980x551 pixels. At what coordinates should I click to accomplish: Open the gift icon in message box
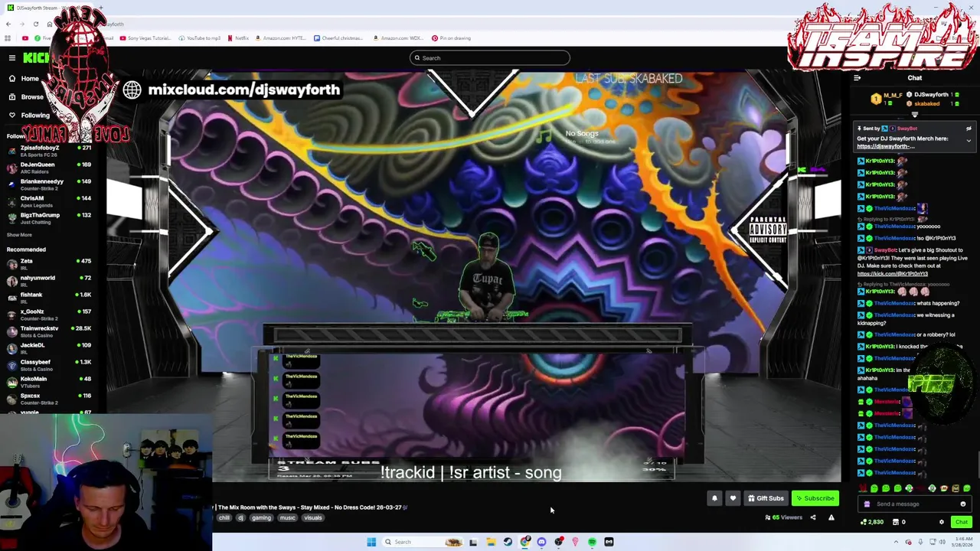coord(867,504)
